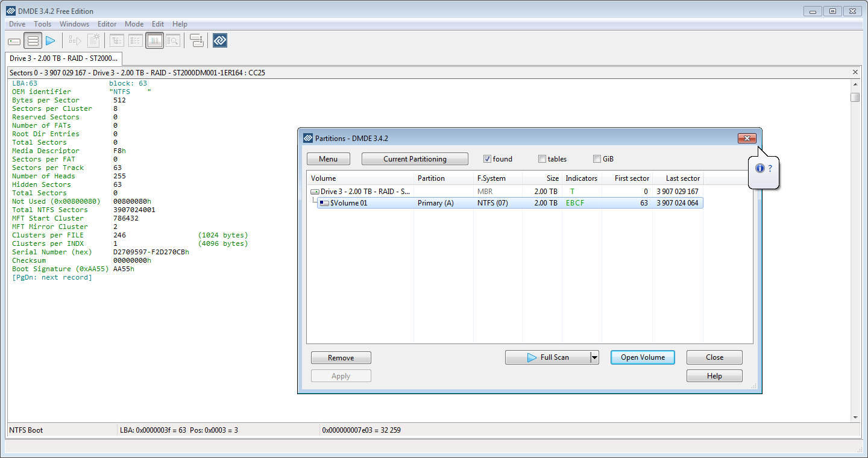
Task: Click the Current Partitioning button
Action: [x=415, y=159]
